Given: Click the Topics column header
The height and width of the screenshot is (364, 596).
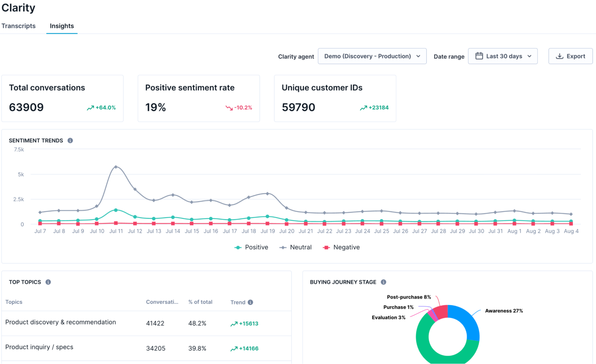Looking at the screenshot, I should pos(14,302).
